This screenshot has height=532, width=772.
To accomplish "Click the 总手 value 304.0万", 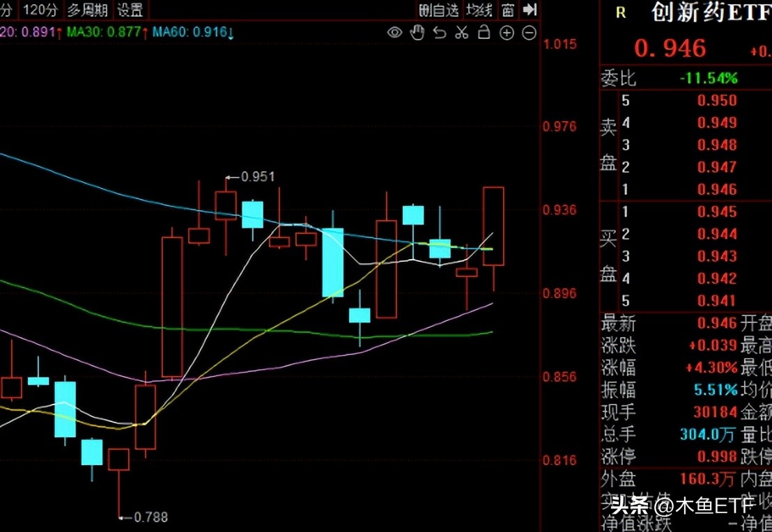I will pyautogui.click(x=708, y=435).
